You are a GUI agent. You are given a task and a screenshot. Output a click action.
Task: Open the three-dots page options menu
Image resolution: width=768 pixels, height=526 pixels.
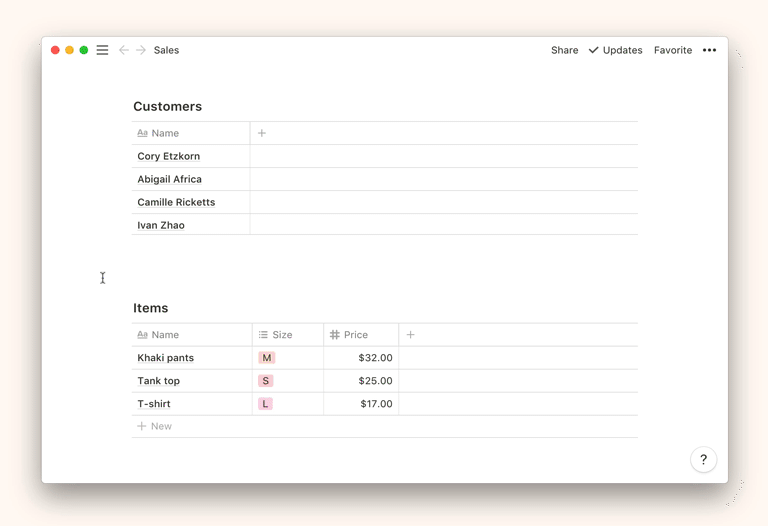tap(709, 50)
